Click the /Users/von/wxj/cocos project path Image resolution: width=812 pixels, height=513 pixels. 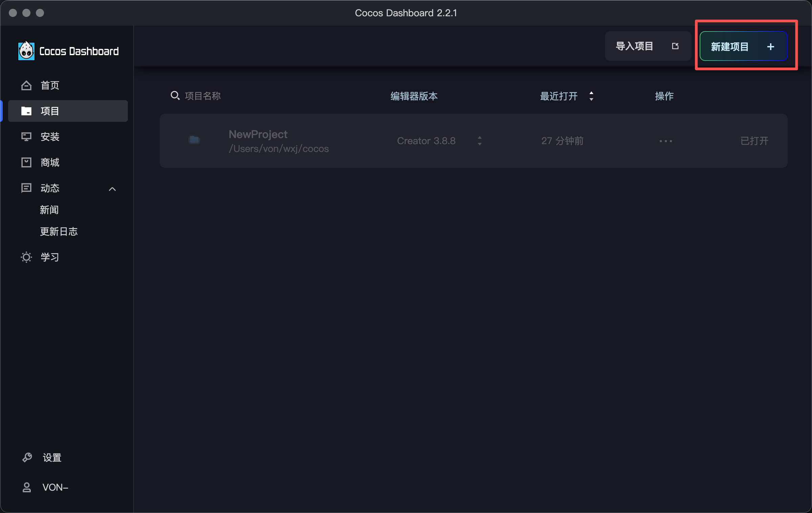coord(279,149)
